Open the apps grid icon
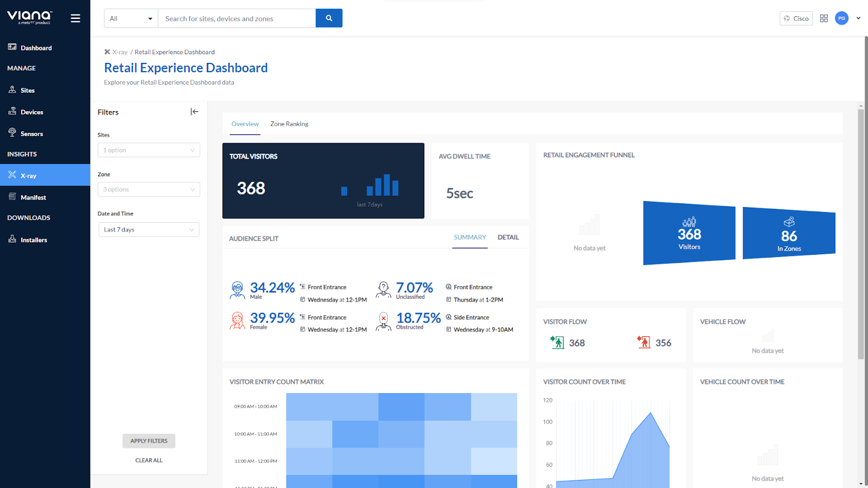The height and width of the screenshot is (488, 868). tap(824, 18)
